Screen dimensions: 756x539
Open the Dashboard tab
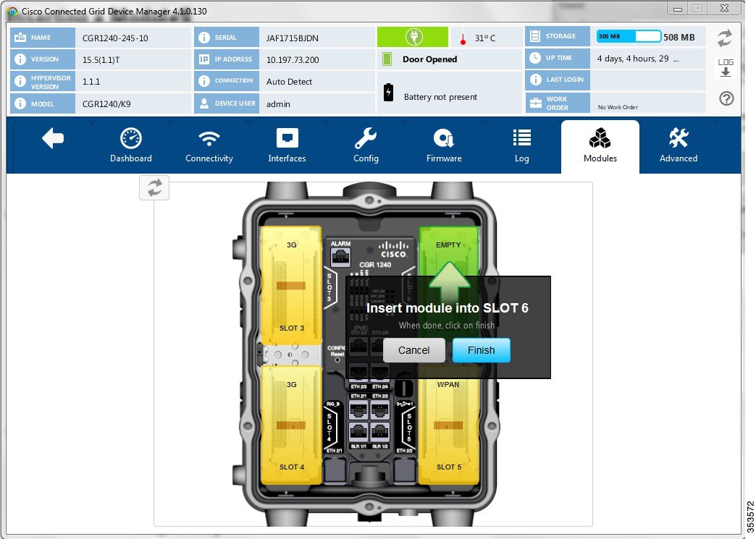point(130,146)
